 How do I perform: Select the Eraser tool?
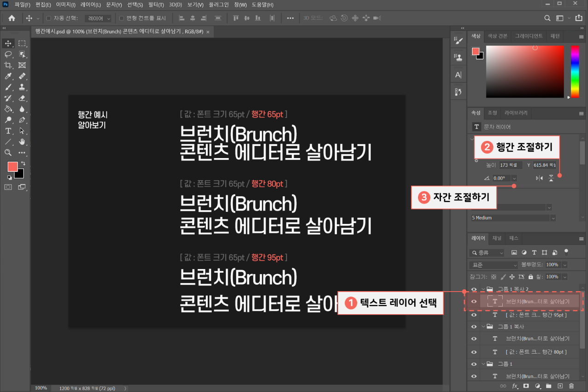point(22,98)
